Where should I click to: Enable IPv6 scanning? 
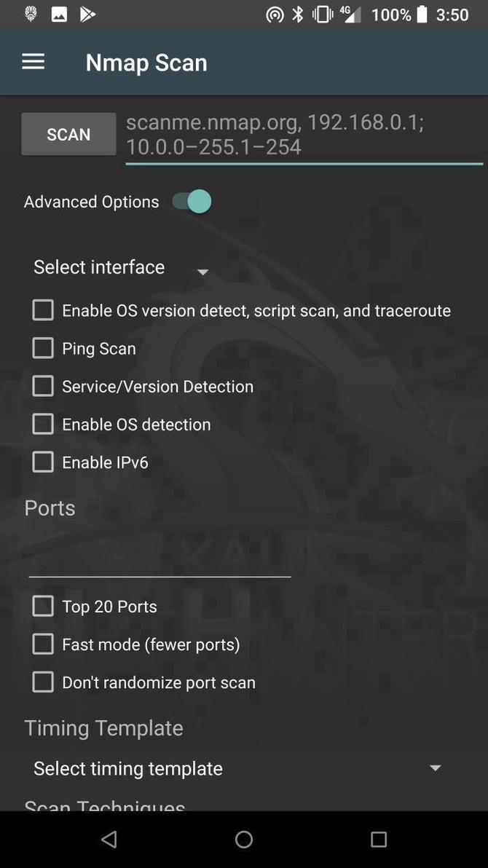pos(42,461)
